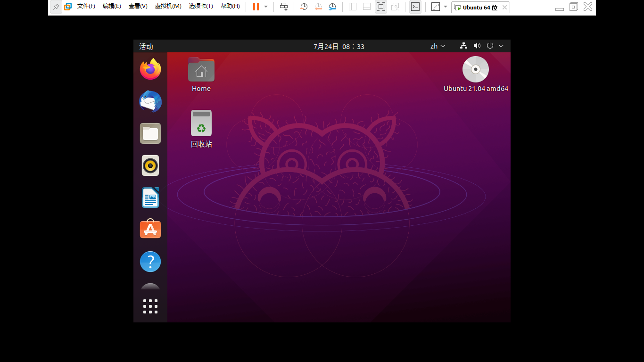Take a snapshot of the virtual machine
This screenshot has width=644, height=362.
(x=304, y=7)
